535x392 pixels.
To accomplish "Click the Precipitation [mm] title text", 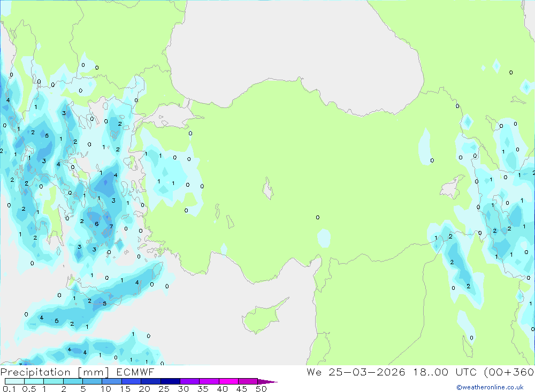I will [x=55, y=372].
